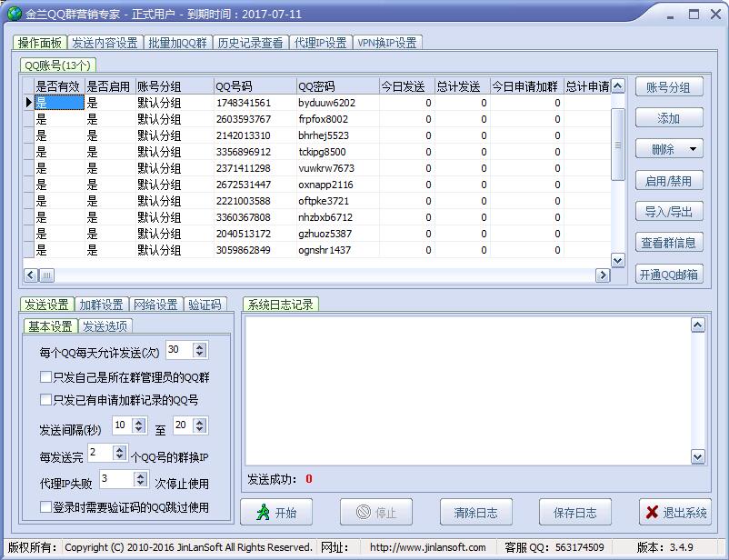729x560 pixels.
Task: Click 查看群信息 to view group info
Action: (x=669, y=243)
